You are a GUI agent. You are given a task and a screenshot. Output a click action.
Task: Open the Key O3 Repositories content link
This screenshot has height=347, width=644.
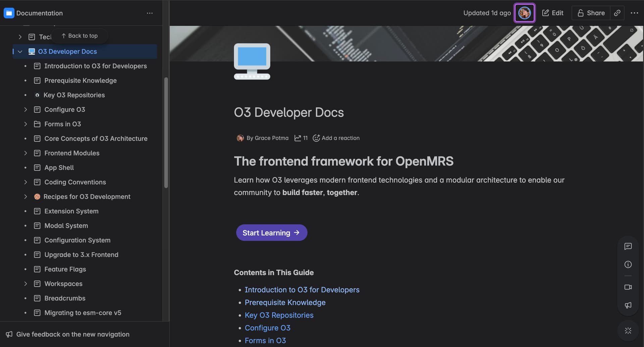tap(279, 315)
